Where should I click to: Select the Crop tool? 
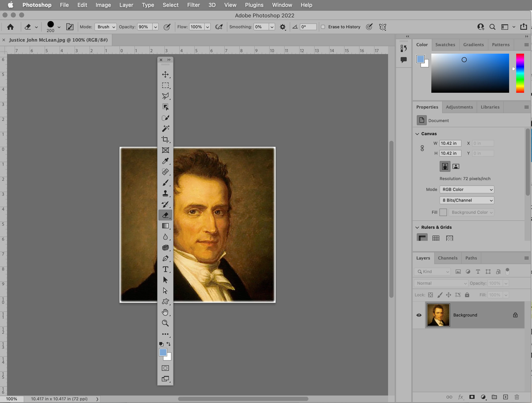[165, 139]
